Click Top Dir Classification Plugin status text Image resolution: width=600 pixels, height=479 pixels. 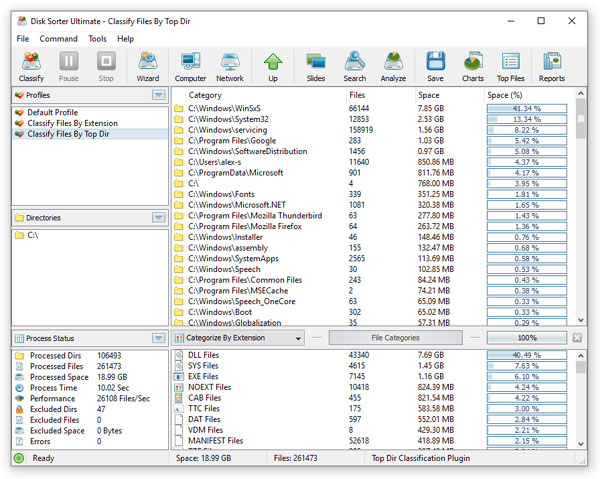(x=421, y=458)
